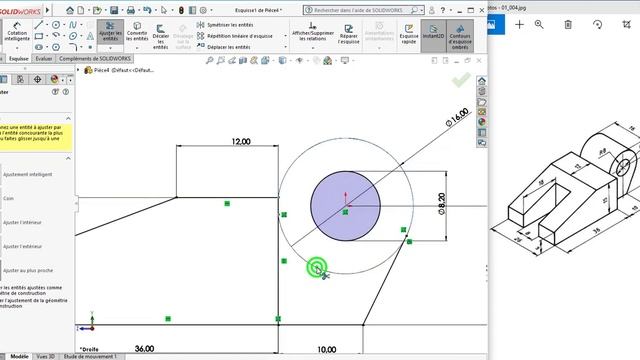Screen dimensions: 640x360
Task: Click the delete trash icon in Photos window
Action: (568, 25)
